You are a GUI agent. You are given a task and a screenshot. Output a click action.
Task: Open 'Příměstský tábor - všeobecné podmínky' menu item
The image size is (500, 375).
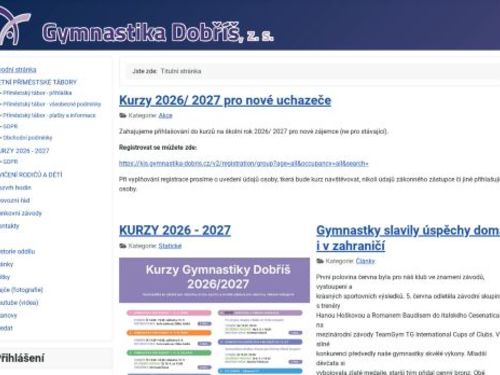tap(51, 104)
